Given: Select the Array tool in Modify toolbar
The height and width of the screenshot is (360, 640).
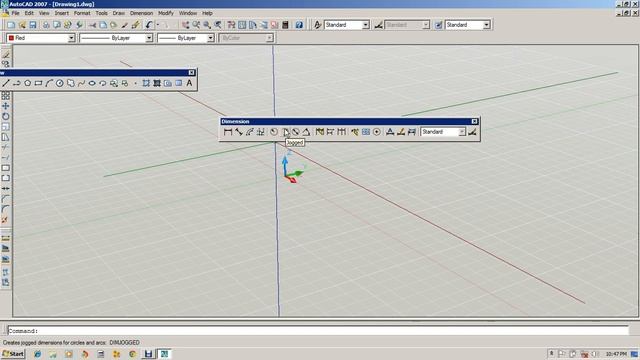Looking at the screenshot, I should [x=6, y=96].
